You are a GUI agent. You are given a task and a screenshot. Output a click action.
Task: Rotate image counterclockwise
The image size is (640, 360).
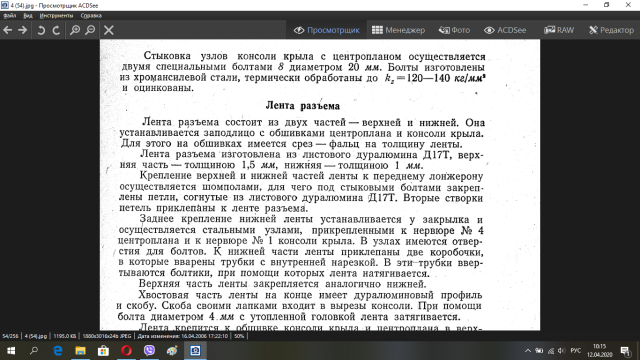(x=41, y=30)
